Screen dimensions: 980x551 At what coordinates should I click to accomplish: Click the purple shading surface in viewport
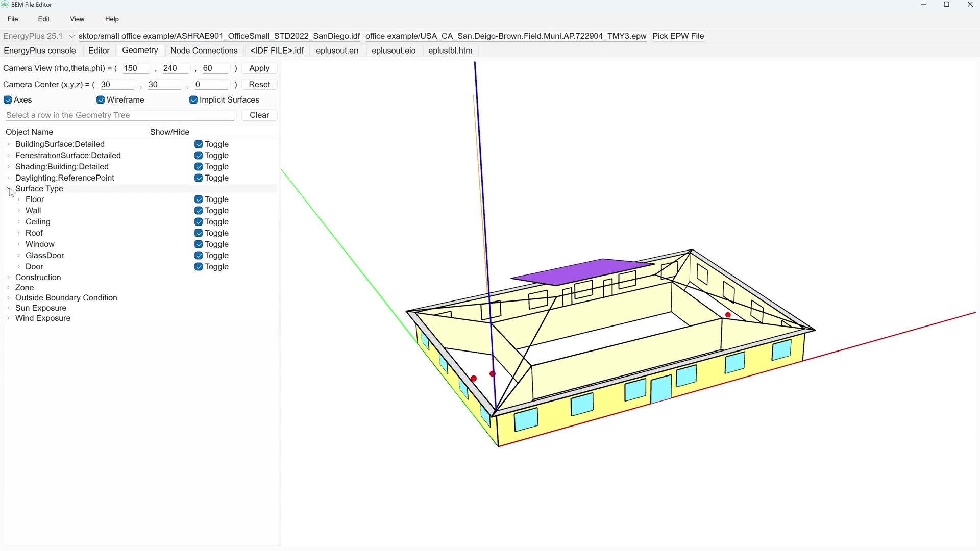tap(582, 271)
